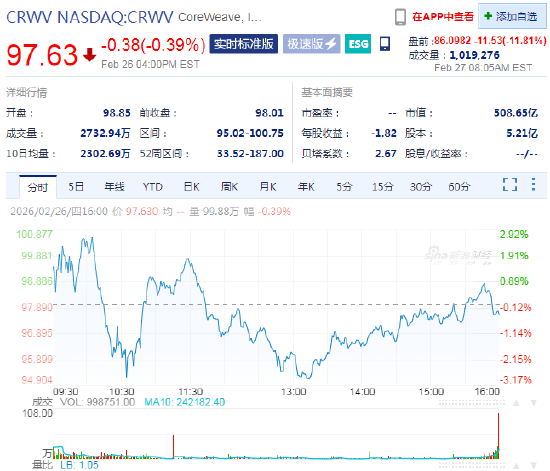
Task: Switch to 日K candlestick tab
Action: [x=192, y=187]
